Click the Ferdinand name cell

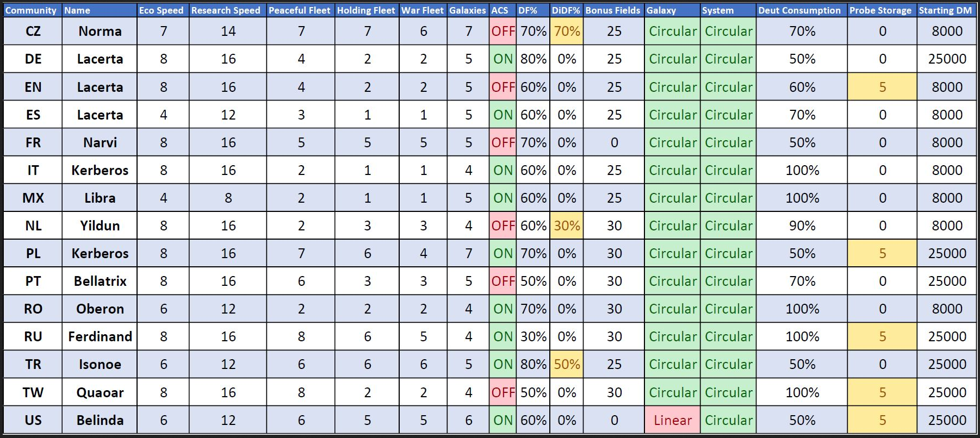click(x=100, y=336)
